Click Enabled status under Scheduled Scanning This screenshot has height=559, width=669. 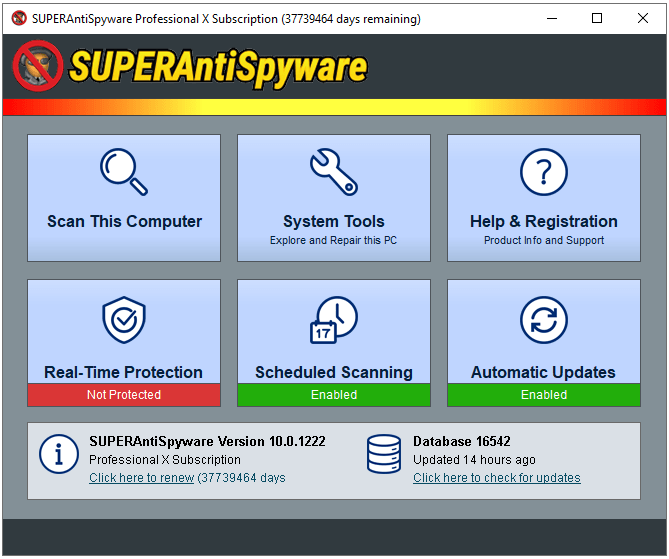tap(334, 395)
